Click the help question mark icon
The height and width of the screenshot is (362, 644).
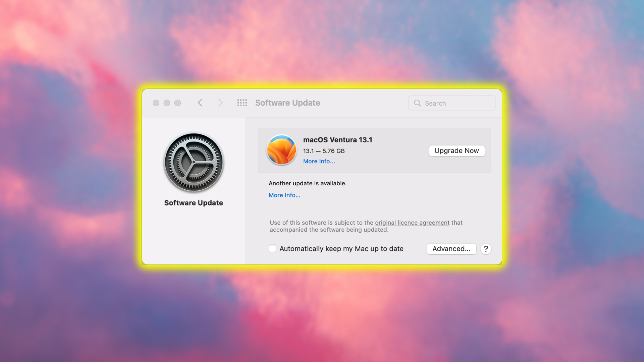coord(485,248)
